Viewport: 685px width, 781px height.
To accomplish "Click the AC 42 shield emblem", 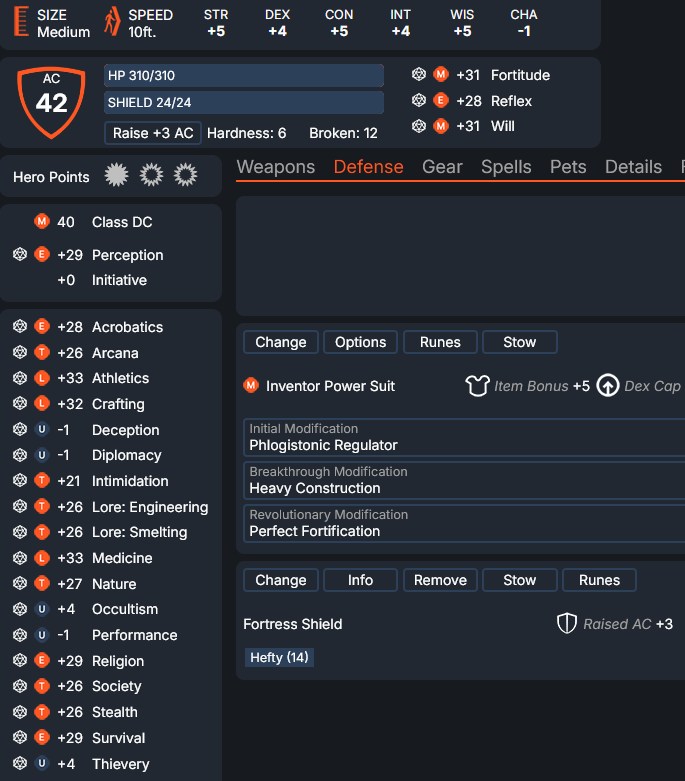I will pyautogui.click(x=52, y=102).
